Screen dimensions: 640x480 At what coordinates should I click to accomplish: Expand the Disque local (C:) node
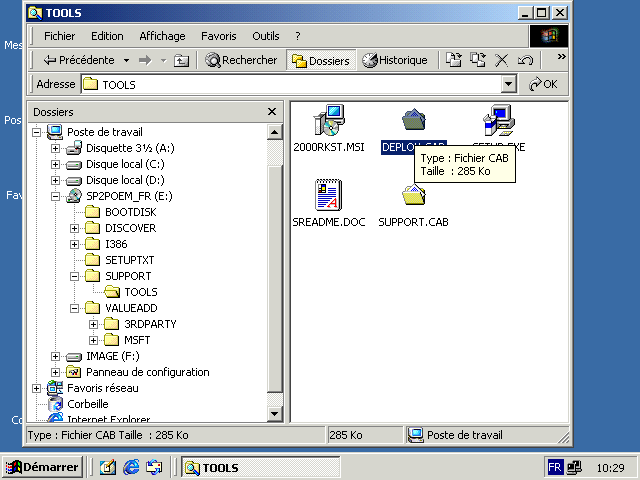click(56, 164)
